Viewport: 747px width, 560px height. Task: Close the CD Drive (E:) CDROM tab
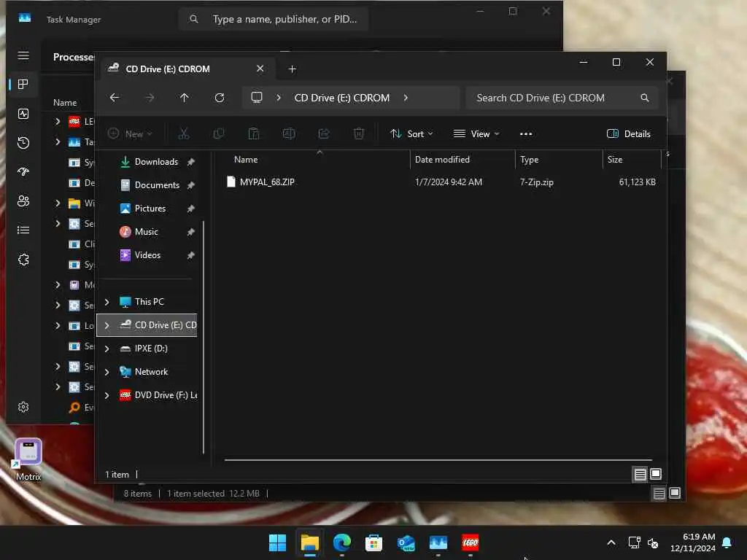point(260,69)
